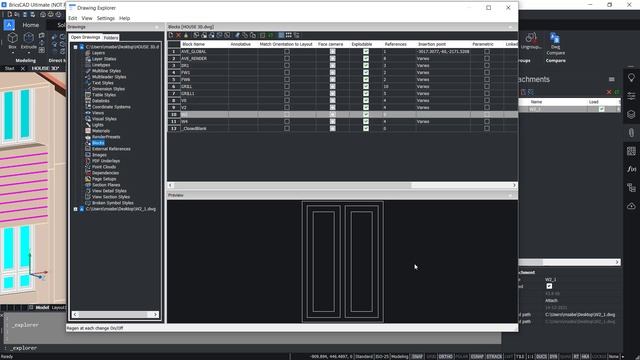Screen dimensions: 640x360
Task: Switch to Detail view in Blocks toolbar
Action: coord(281,36)
